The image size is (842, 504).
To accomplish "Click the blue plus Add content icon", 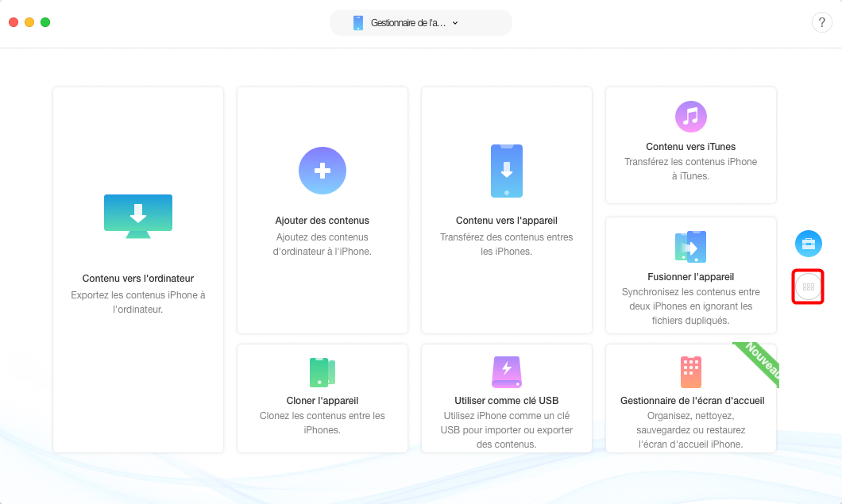I will pos(323,171).
